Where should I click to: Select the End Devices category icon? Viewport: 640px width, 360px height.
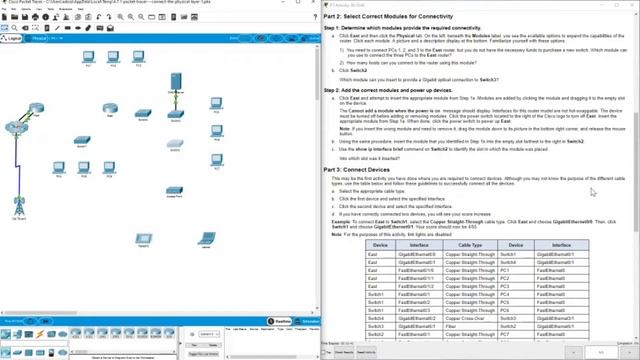click(x=17, y=335)
